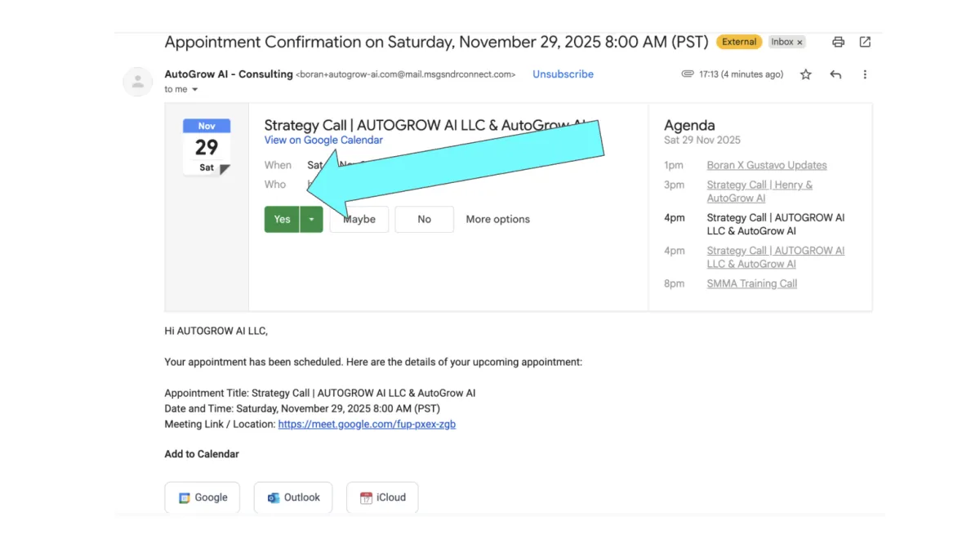
Task: Open the Yes RSVP dropdown arrow
Action: tap(311, 219)
